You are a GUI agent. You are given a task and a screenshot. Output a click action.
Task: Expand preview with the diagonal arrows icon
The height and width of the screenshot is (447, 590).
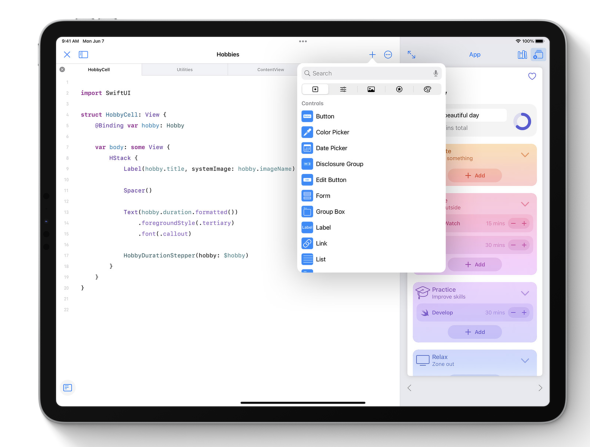[411, 55]
